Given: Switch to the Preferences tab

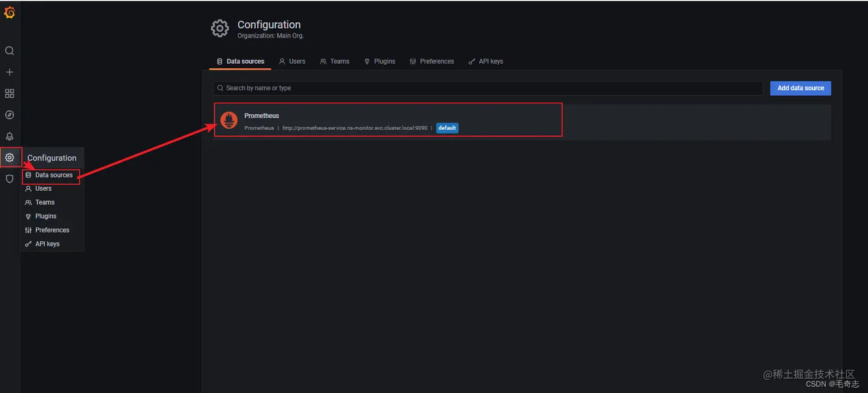Looking at the screenshot, I should (x=432, y=61).
